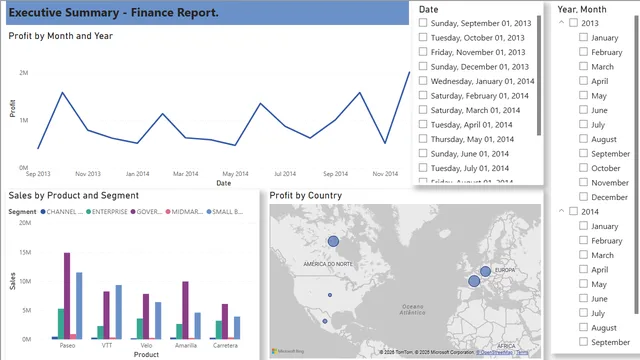The width and height of the screenshot is (640, 360).
Task: Click Velo's Enterprise green bar
Action: click(140, 329)
